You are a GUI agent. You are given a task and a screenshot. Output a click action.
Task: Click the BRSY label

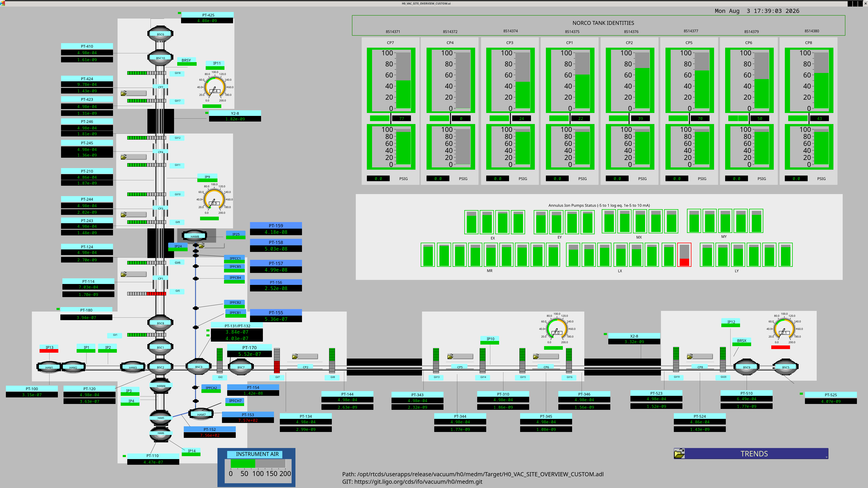point(186,60)
